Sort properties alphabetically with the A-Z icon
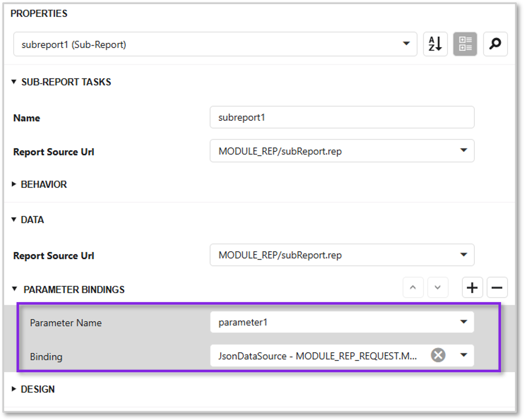The height and width of the screenshot is (420, 524). click(435, 44)
